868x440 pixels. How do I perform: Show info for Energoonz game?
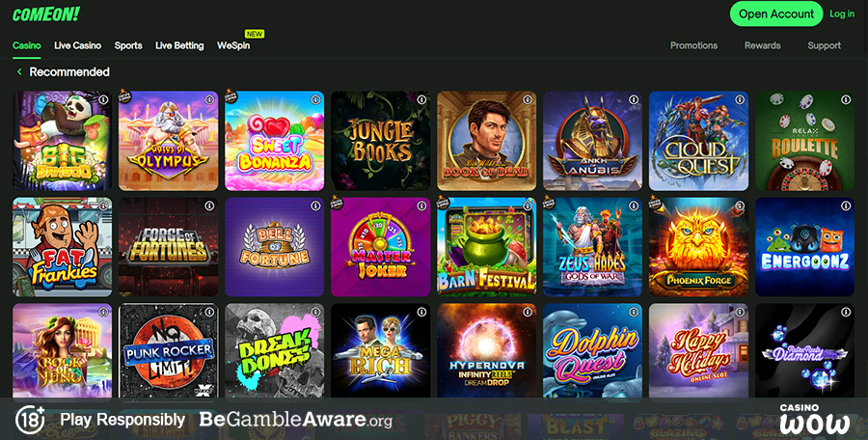pyautogui.click(x=846, y=206)
